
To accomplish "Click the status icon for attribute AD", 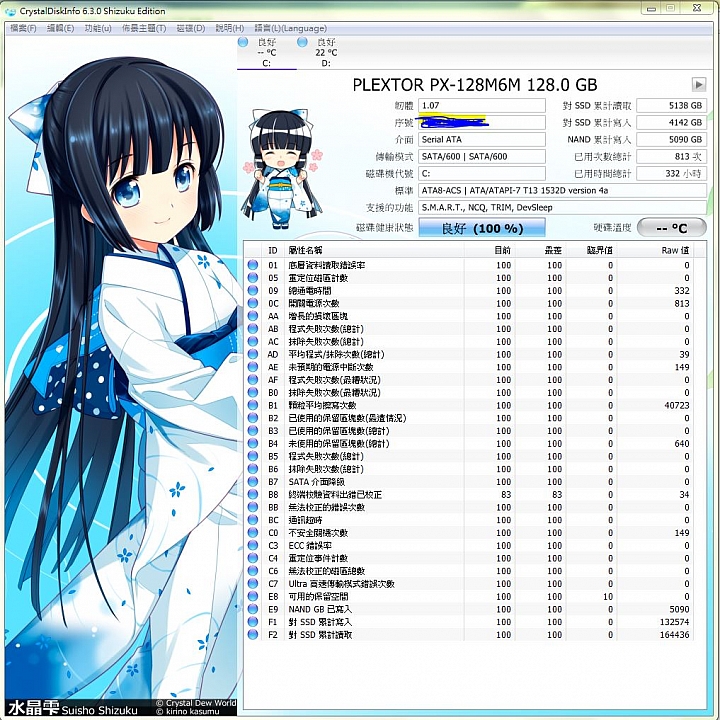I will tap(253, 354).
